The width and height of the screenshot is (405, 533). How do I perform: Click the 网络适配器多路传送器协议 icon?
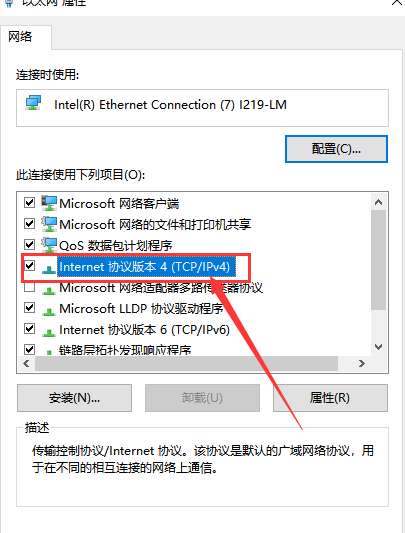(49, 290)
